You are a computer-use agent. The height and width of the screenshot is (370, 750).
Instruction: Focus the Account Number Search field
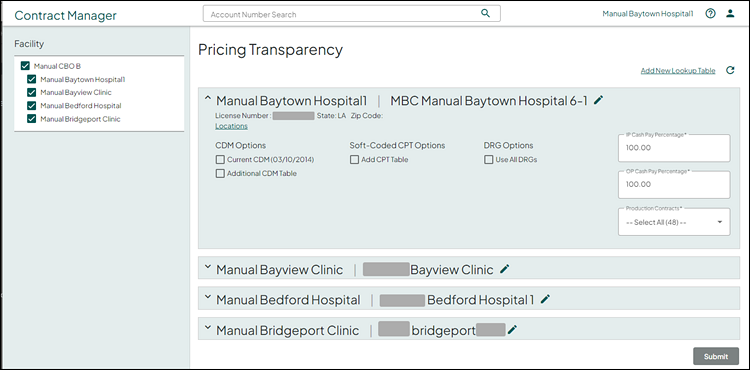pyautogui.click(x=352, y=14)
